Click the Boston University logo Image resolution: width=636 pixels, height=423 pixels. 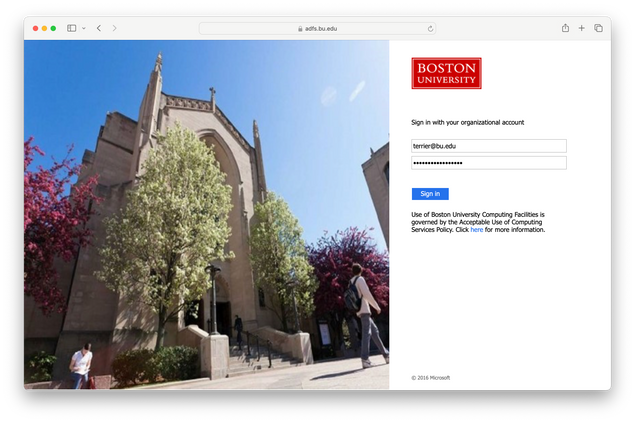coord(446,73)
